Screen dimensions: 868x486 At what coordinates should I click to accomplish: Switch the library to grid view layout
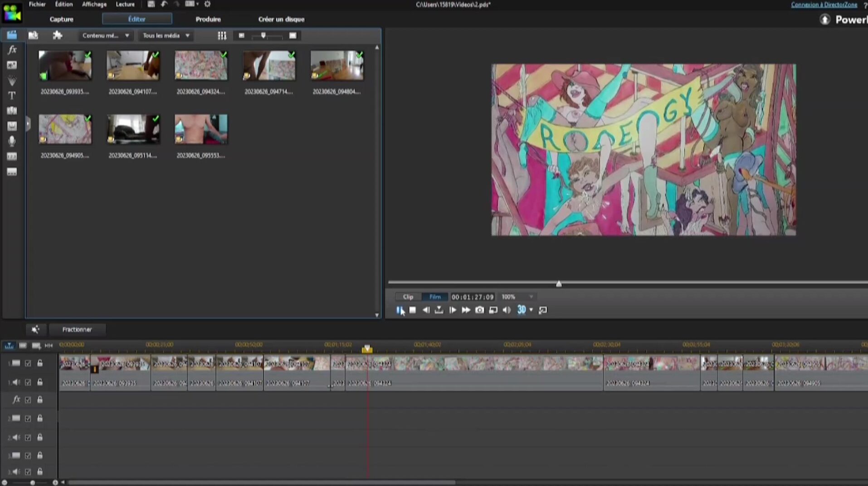coord(222,35)
